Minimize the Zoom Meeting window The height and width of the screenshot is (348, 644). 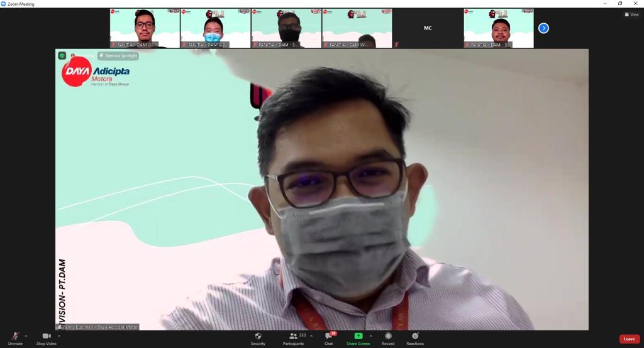(x=605, y=4)
